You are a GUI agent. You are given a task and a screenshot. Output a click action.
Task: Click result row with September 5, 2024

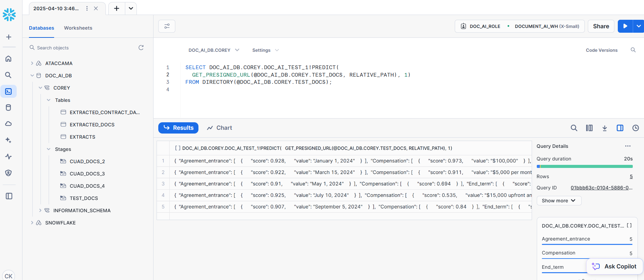pos(344,207)
